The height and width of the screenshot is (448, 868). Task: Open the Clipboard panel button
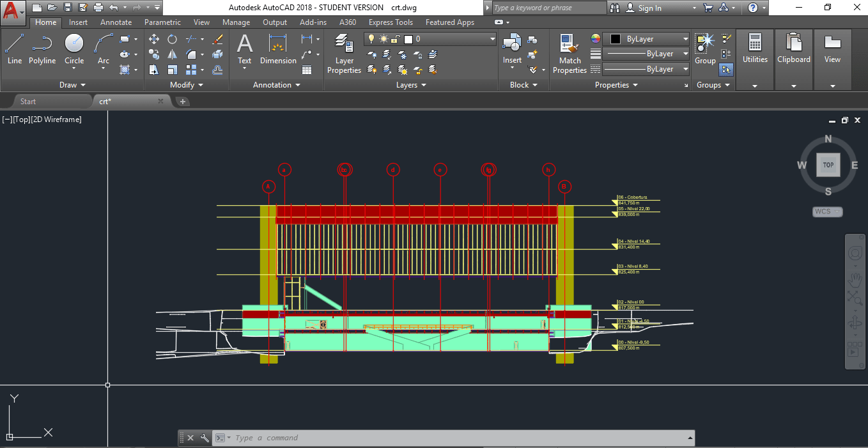(x=794, y=60)
